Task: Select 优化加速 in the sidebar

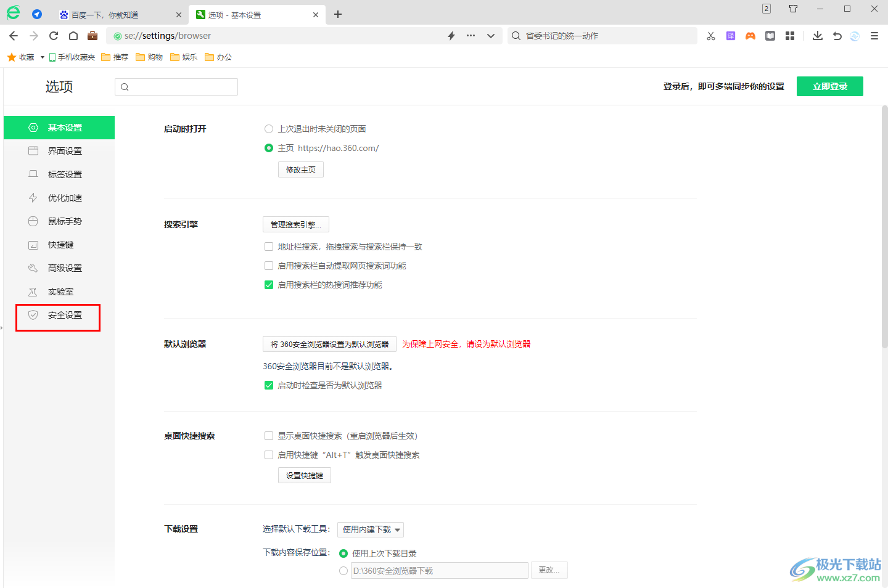Action: click(59, 198)
